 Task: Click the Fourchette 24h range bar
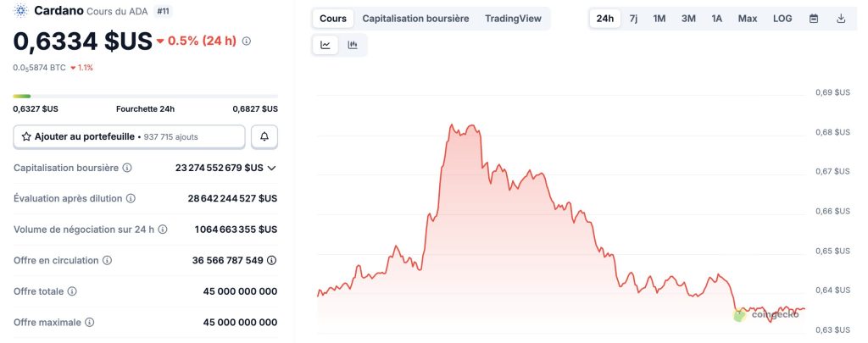[145, 96]
